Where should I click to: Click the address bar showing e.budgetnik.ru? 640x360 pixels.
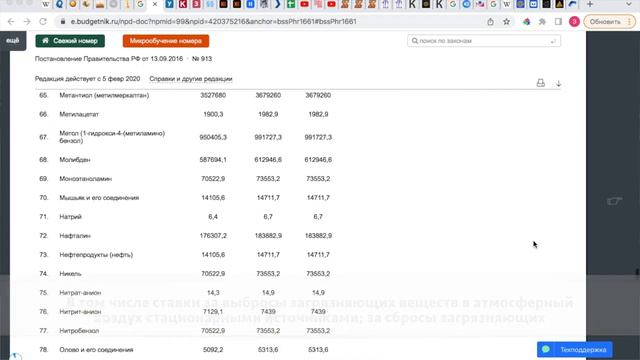(213, 22)
